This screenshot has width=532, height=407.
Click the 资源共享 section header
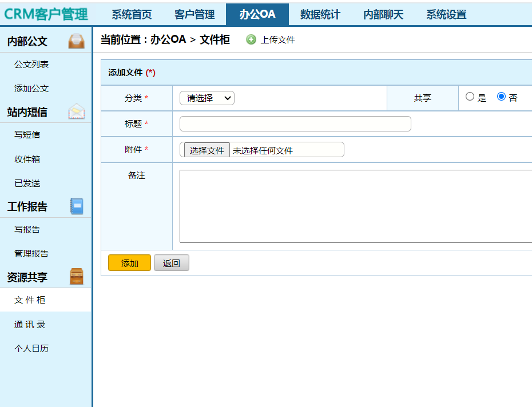pyautogui.click(x=27, y=277)
